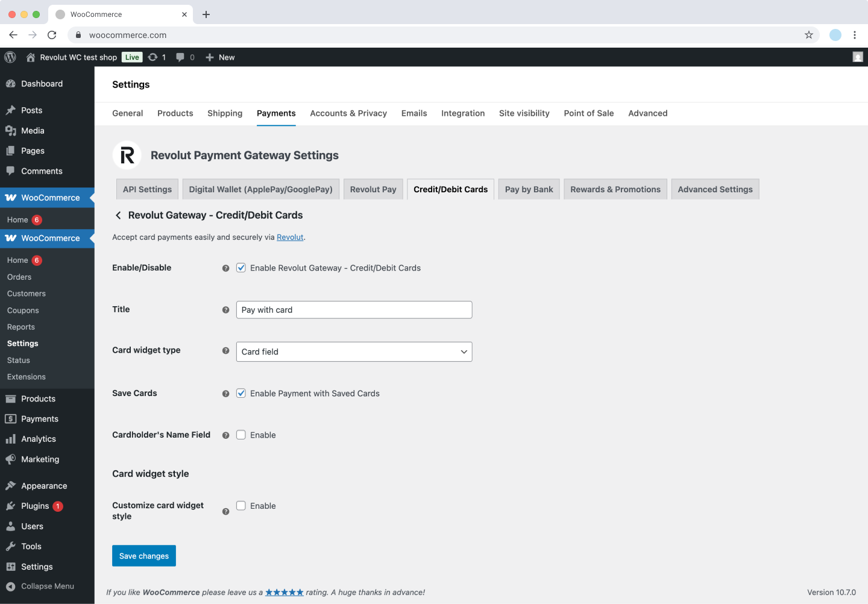
Task: Click help icon next to Card widget type
Action: point(225,351)
